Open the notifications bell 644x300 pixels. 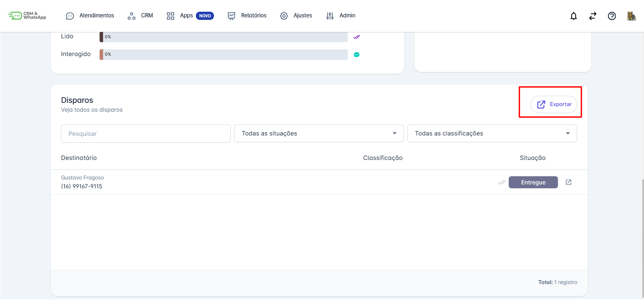pyautogui.click(x=574, y=16)
